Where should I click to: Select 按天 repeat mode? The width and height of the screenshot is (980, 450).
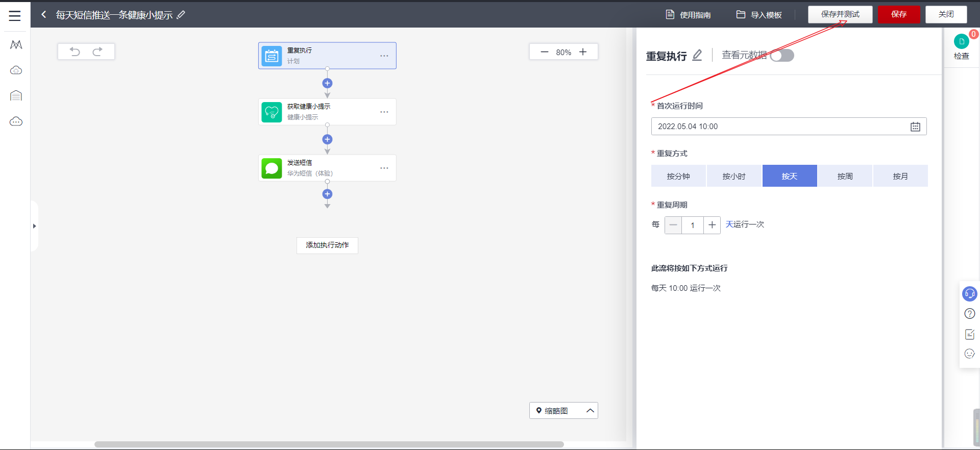click(790, 176)
